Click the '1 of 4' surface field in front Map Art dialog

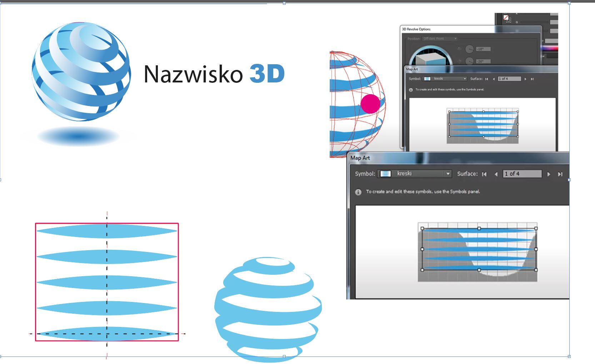pyautogui.click(x=522, y=174)
